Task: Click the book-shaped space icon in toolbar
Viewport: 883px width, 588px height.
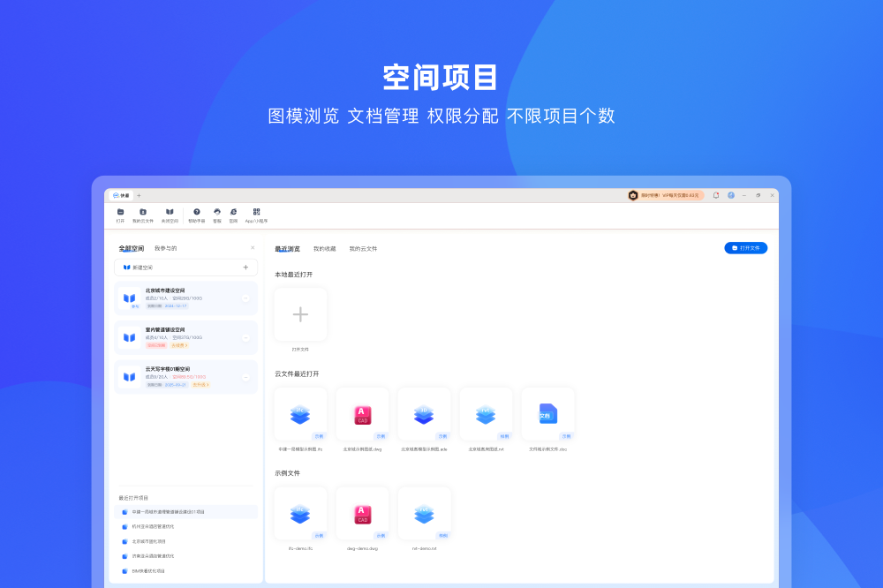Action: (170, 212)
